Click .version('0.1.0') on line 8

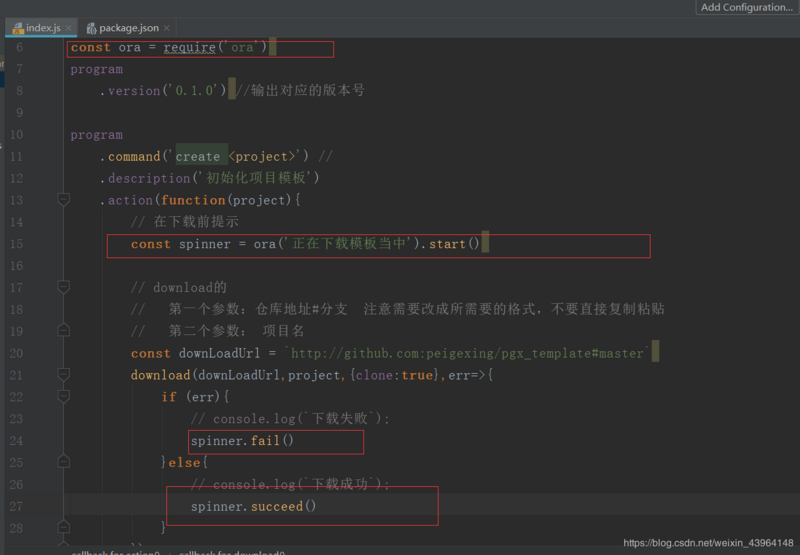[x=163, y=91]
